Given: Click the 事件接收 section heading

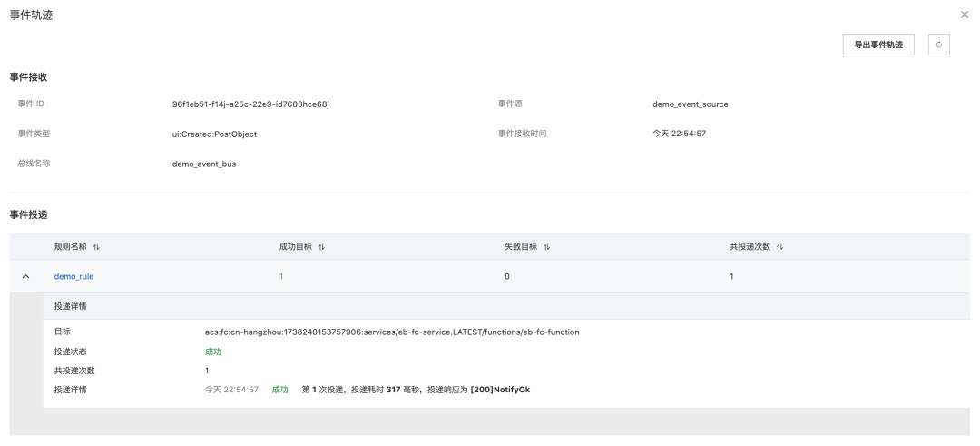Looking at the screenshot, I should point(29,77).
